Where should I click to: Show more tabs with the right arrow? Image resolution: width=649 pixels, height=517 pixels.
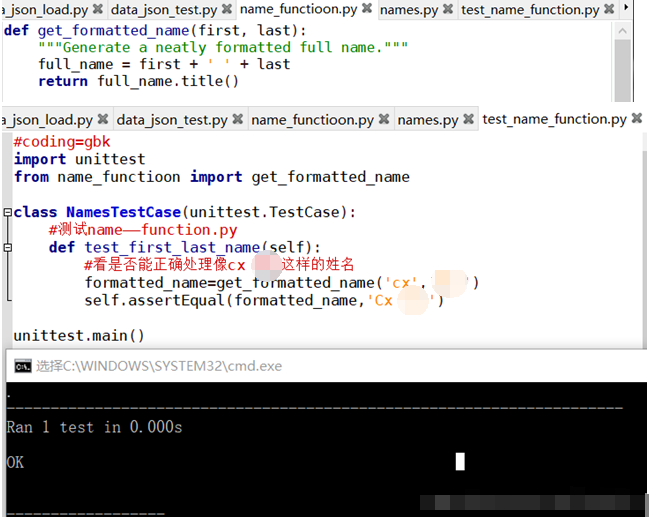tap(626, 7)
